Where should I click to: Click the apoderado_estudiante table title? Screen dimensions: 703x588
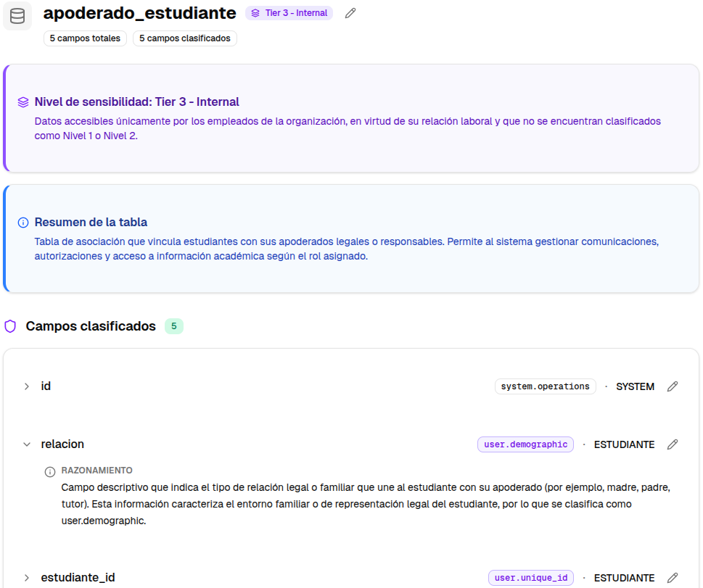(139, 13)
